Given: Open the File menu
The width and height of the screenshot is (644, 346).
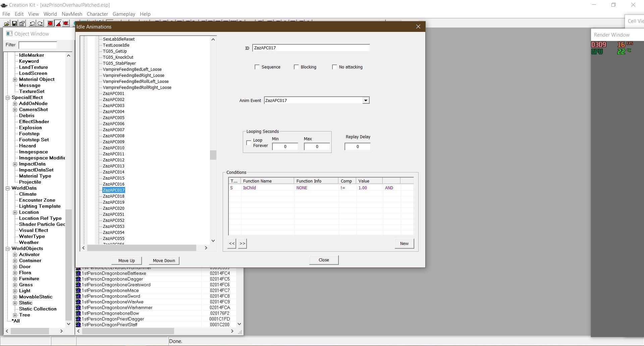Looking at the screenshot, I should 6,14.
